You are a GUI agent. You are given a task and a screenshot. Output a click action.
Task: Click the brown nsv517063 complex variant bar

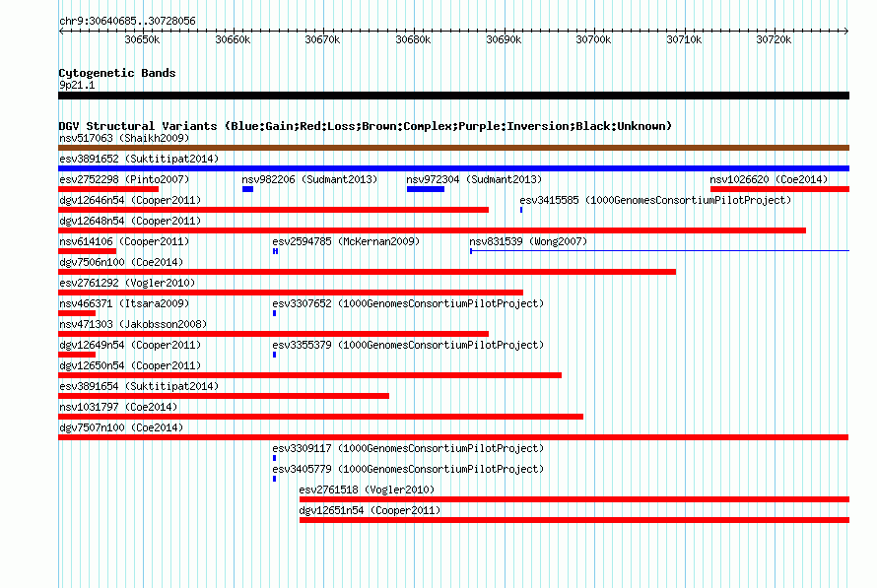tap(453, 148)
